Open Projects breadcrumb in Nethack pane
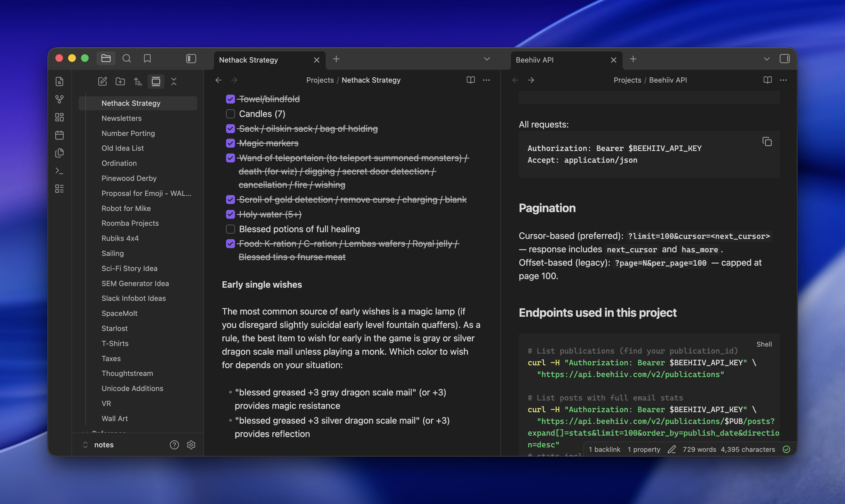Screen dimensions: 845x504 [x=320, y=80]
